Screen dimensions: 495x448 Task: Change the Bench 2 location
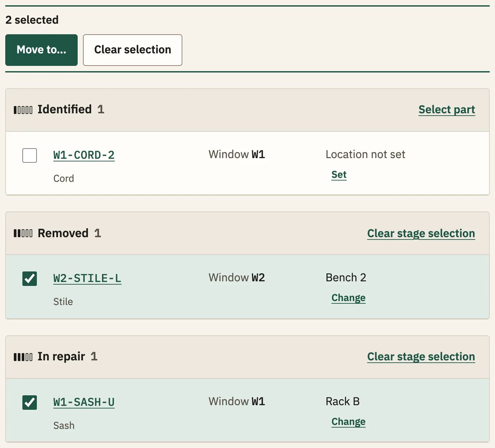(349, 298)
